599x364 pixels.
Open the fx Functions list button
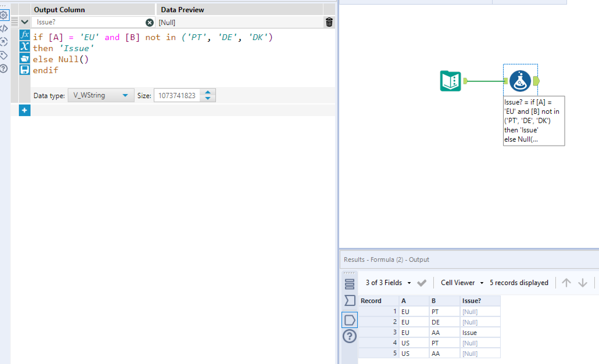tap(25, 35)
